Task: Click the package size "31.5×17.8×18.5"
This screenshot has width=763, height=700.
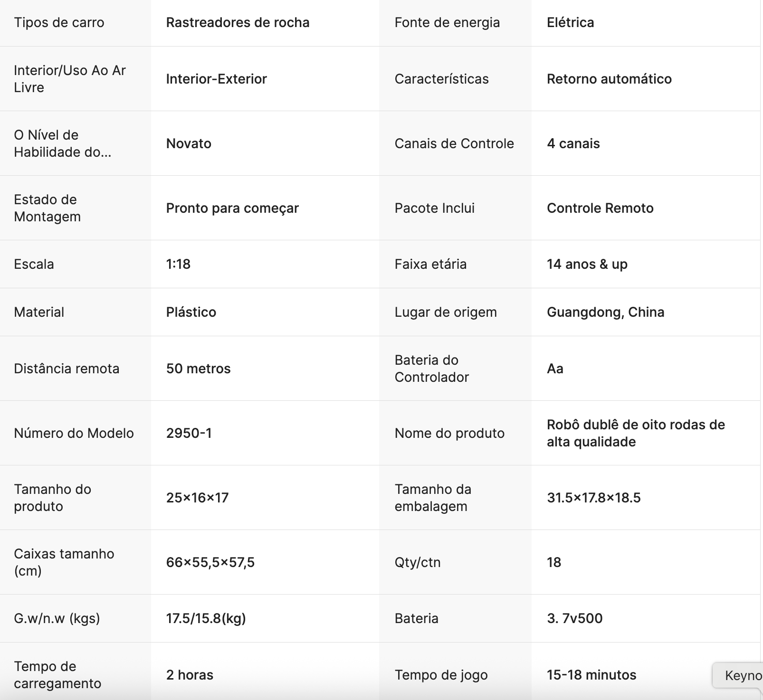Action: click(593, 498)
